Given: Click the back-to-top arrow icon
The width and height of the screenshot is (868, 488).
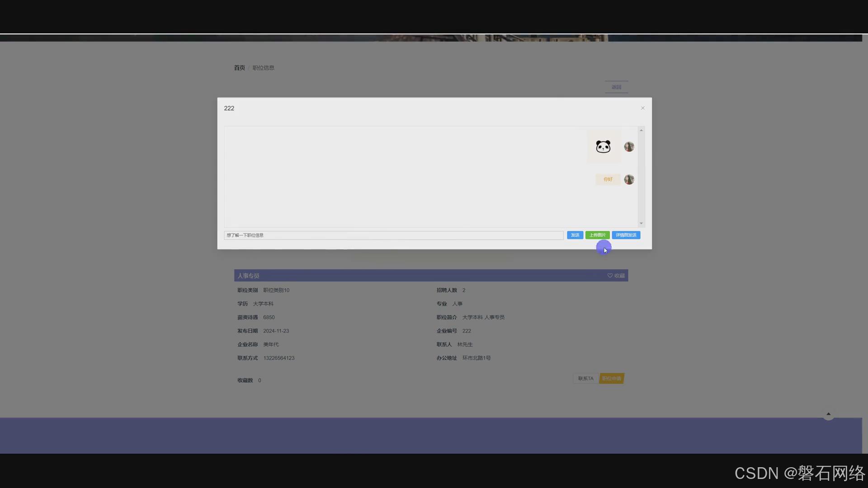Looking at the screenshot, I should pos(829,414).
